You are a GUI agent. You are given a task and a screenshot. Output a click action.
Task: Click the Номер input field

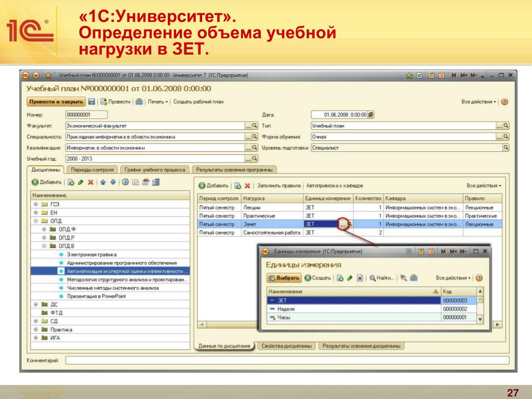pos(86,115)
